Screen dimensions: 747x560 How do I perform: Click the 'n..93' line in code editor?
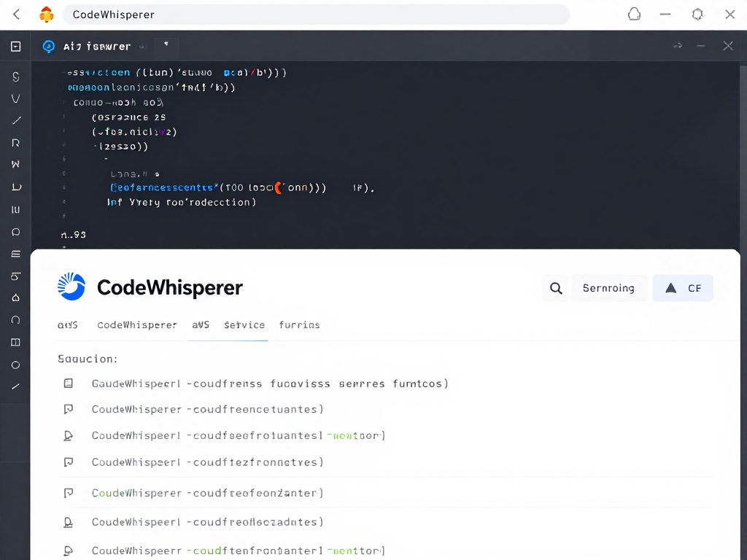[x=74, y=234]
